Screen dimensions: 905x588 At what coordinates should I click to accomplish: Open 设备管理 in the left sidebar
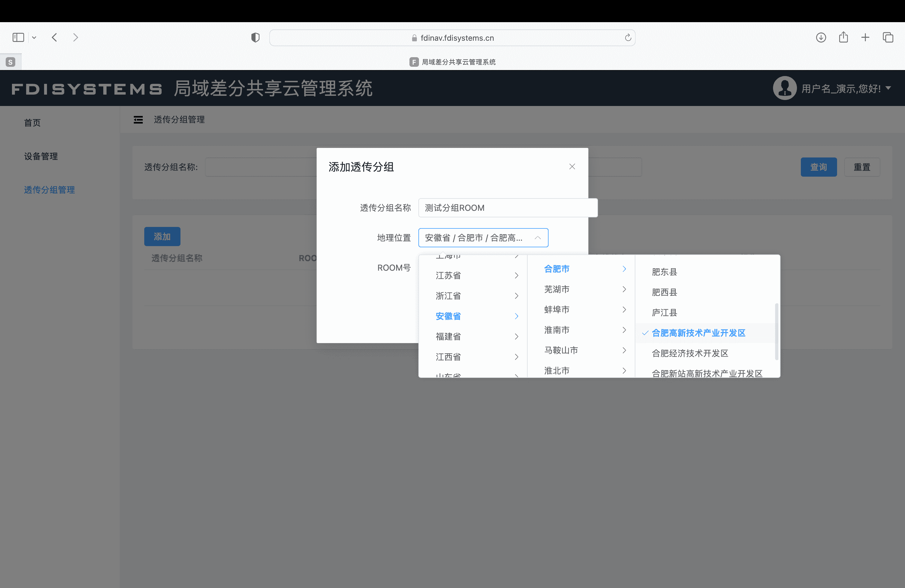coord(41,156)
